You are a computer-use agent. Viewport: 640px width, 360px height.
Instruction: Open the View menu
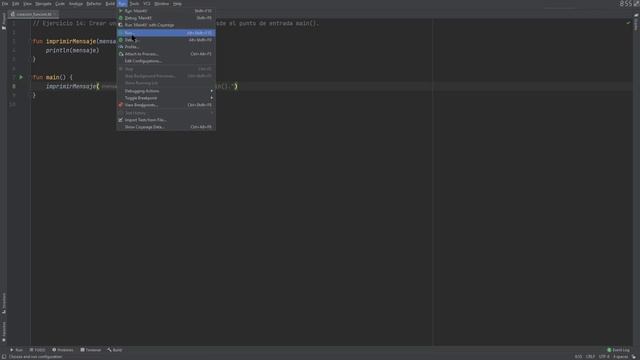tap(27, 4)
